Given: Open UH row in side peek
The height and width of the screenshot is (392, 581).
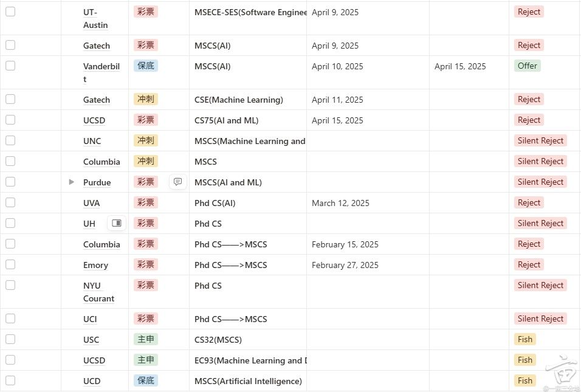Looking at the screenshot, I should (x=116, y=223).
